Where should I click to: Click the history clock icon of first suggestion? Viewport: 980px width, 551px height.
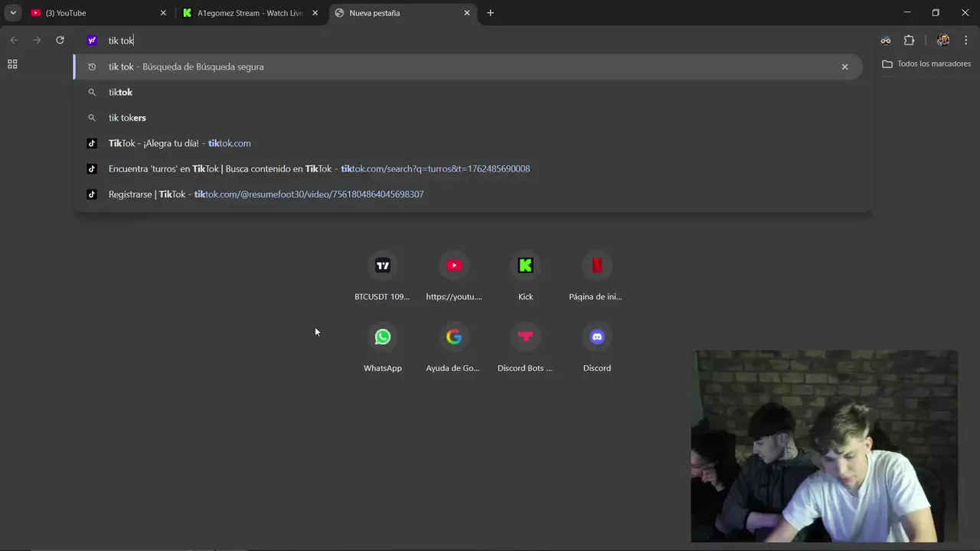click(92, 67)
